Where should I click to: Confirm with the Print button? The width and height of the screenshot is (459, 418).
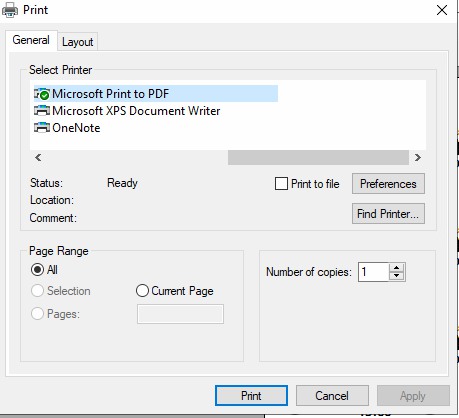(251, 396)
